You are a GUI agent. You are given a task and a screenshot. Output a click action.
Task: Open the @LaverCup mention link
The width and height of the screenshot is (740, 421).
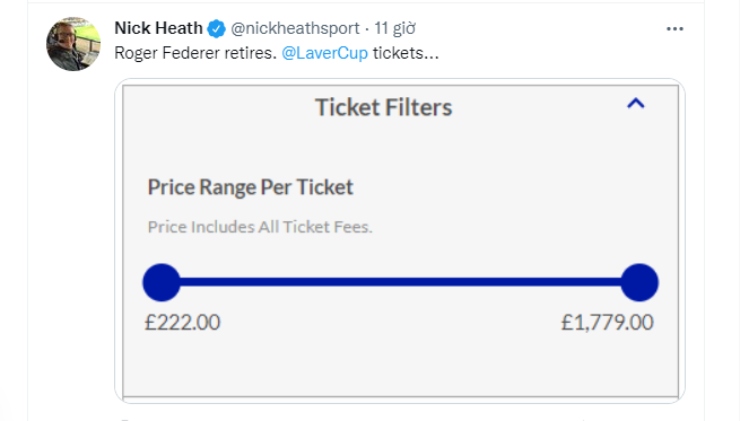pos(325,53)
